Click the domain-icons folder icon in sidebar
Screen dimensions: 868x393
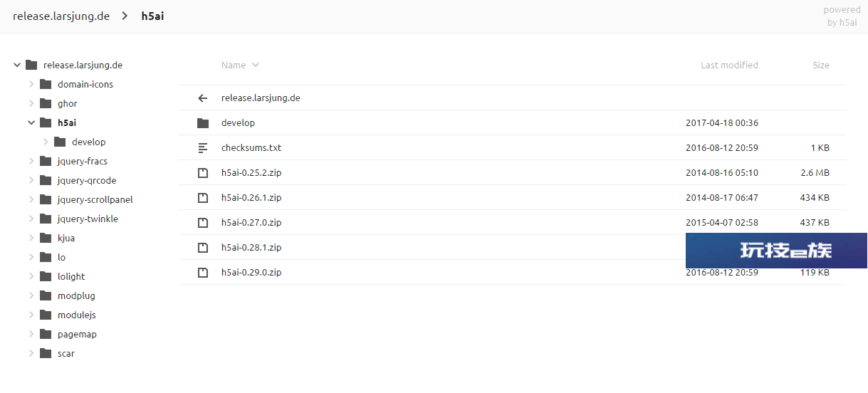(46, 84)
